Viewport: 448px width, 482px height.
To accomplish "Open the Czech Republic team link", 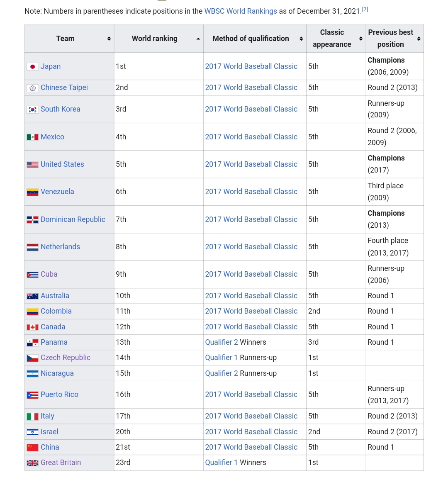I will point(66,358).
